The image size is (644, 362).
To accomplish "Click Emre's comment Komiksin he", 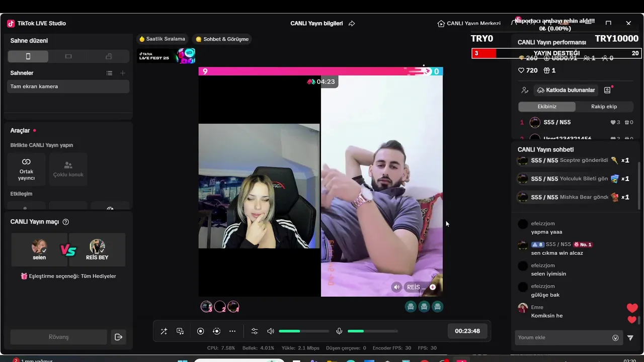I will coord(547,316).
